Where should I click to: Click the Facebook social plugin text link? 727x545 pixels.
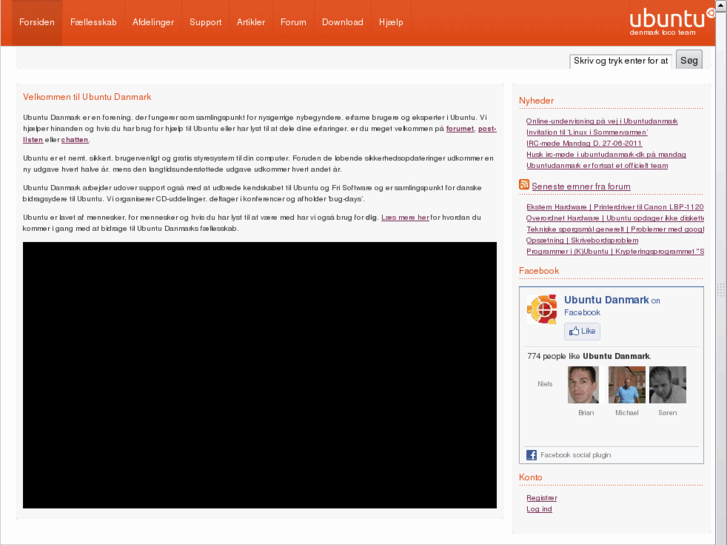575,455
